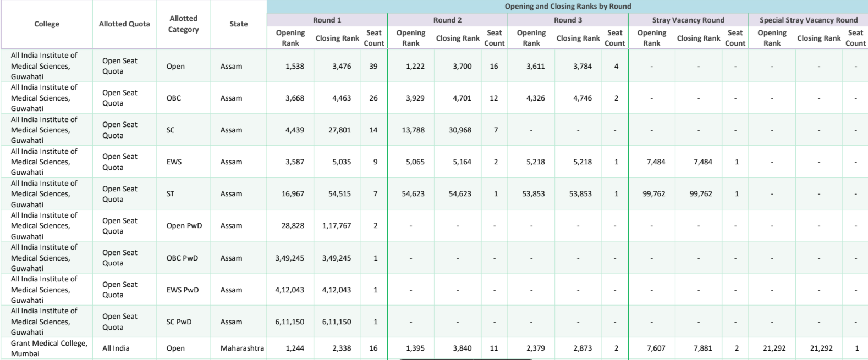The image size is (868, 360).
Task: Click the Stray Vacancy Round header
Action: 688,20
